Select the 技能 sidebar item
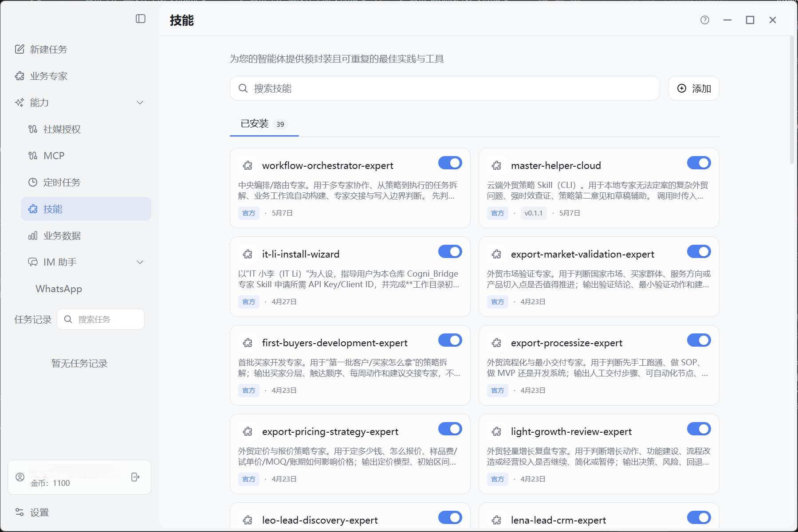 pyautogui.click(x=86, y=209)
